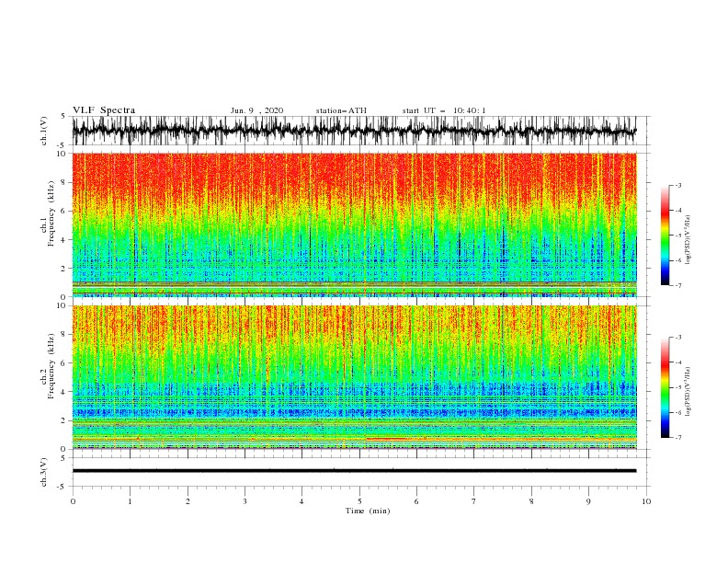
Task: Click the "Time (min)" axis title
Action: tap(368, 511)
